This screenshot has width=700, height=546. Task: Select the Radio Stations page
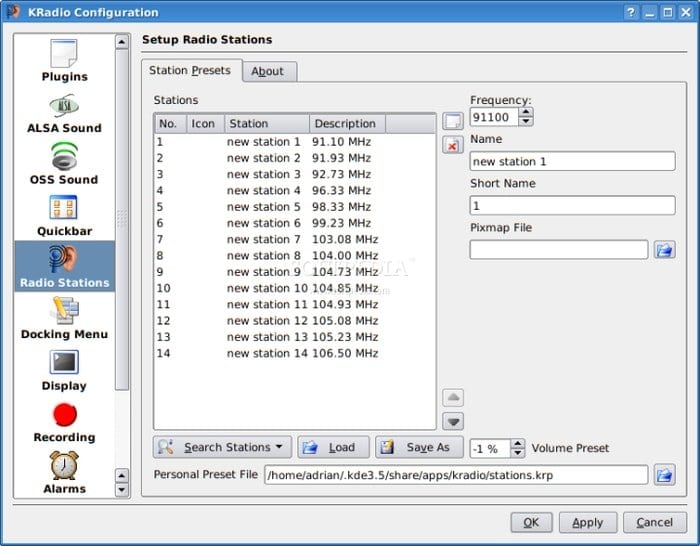(64, 266)
